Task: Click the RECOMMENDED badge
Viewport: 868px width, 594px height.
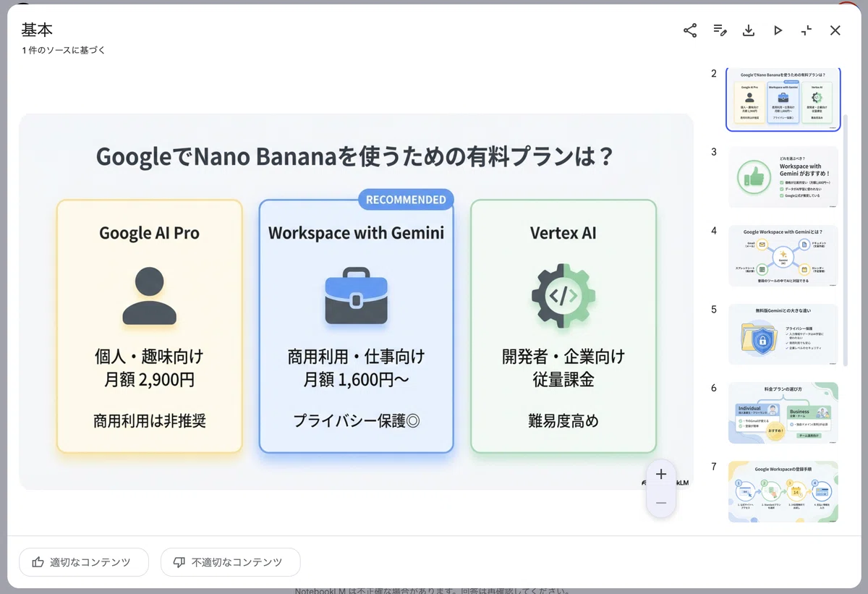Action: coord(406,200)
